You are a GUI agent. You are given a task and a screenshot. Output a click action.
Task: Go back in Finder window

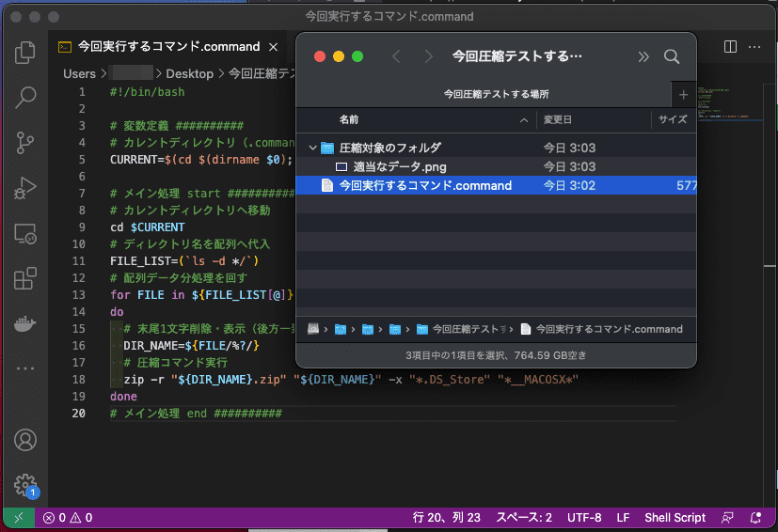396,56
